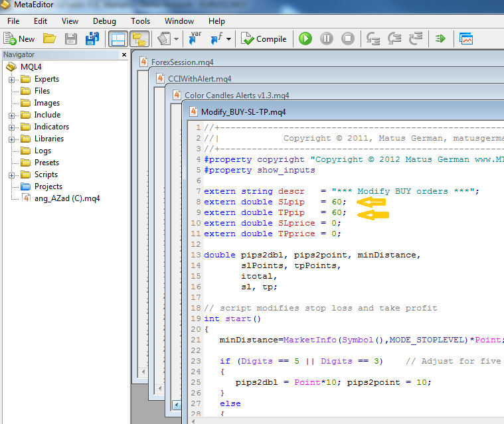Expand the Experts folder
Viewport: 504px width, 424px height.
(11, 80)
